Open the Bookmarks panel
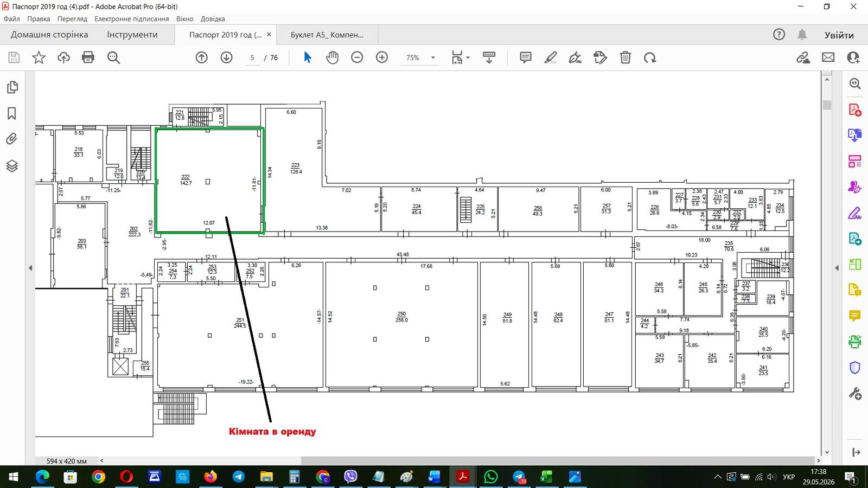The image size is (868, 488). tap(12, 113)
